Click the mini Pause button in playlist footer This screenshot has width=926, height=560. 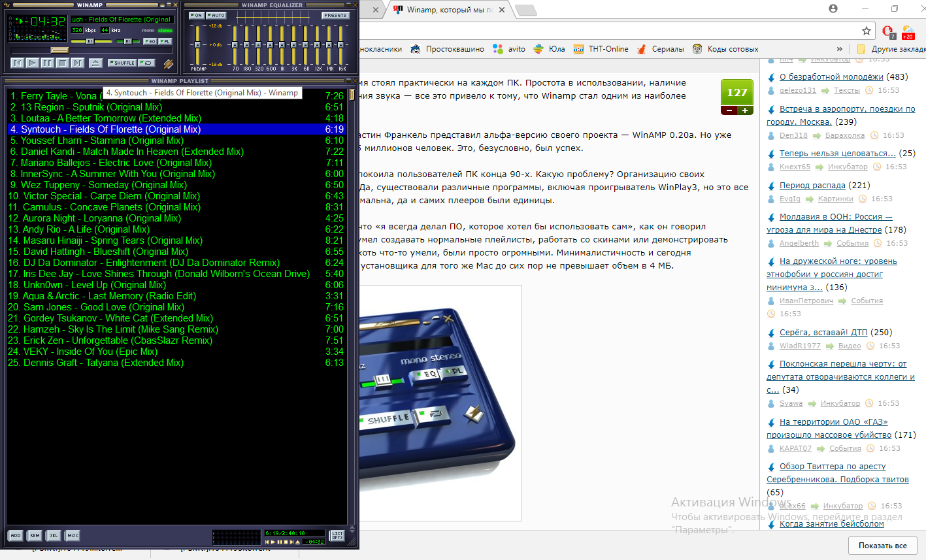[280, 542]
